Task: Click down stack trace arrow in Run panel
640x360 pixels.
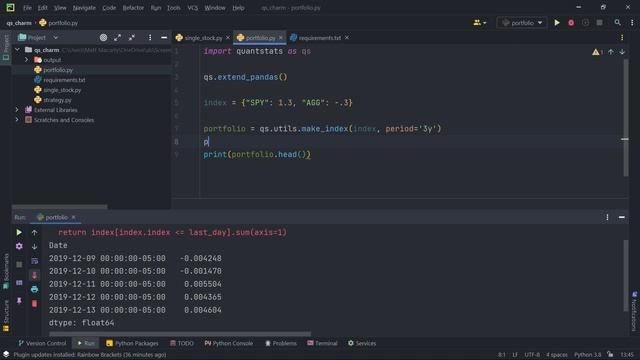Action: pos(34,246)
